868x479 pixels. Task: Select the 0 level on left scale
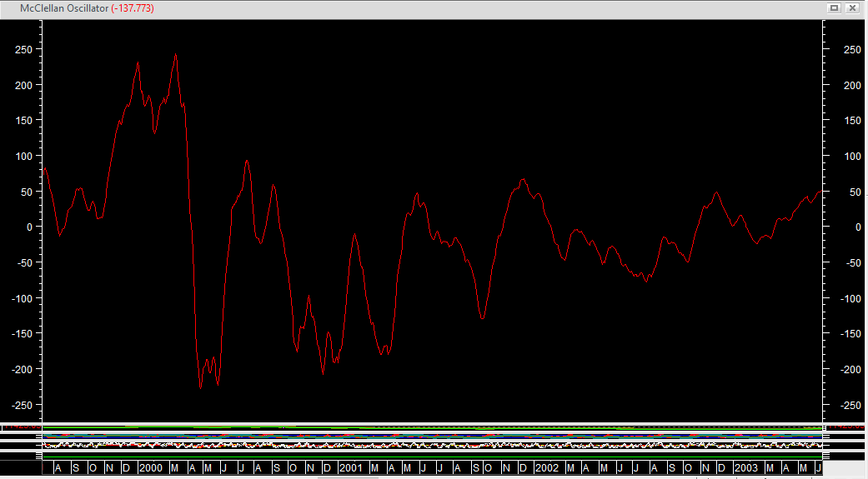[28, 227]
